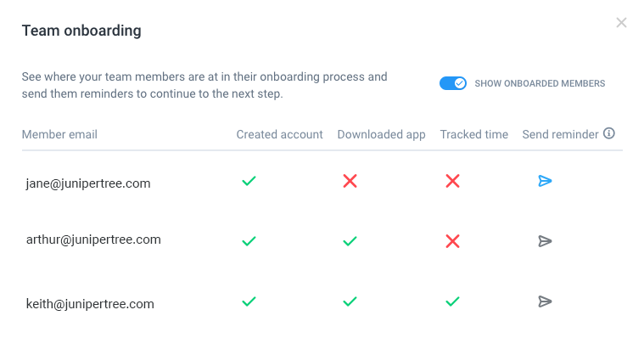This screenshot has height=338, width=644.
Task: Click arthur's Tracked time red cross
Action: [452, 241]
